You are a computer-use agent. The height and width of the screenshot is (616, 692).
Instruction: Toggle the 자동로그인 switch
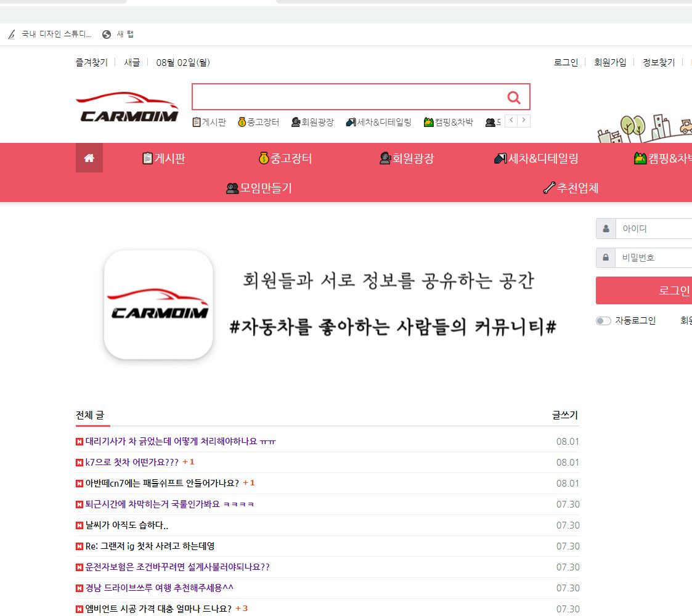tap(603, 321)
